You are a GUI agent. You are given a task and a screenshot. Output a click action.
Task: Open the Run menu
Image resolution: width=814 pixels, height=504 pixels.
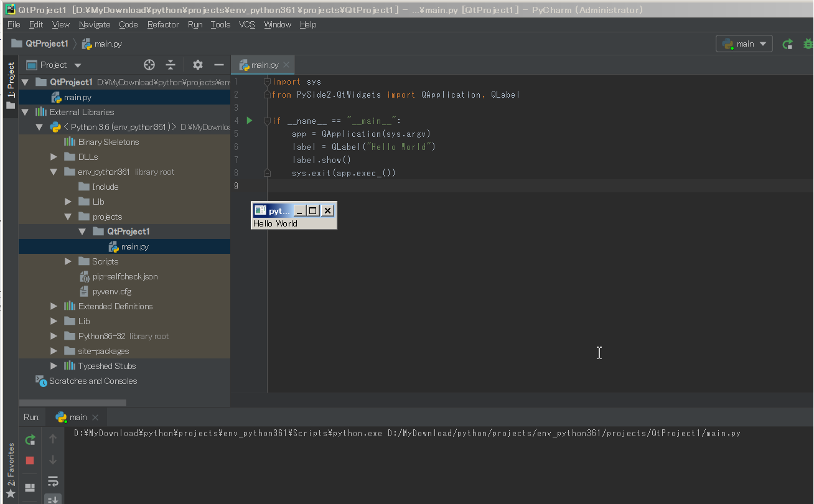click(195, 24)
